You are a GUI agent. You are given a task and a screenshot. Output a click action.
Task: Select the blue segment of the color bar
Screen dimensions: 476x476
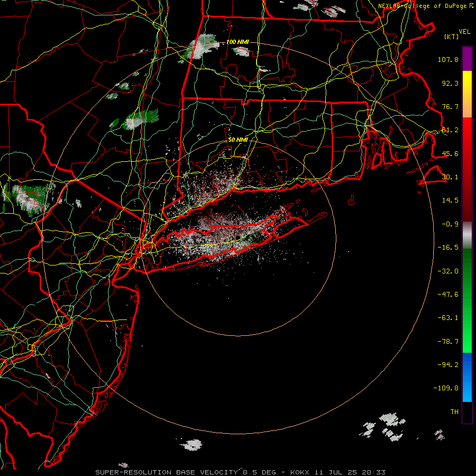click(467, 377)
